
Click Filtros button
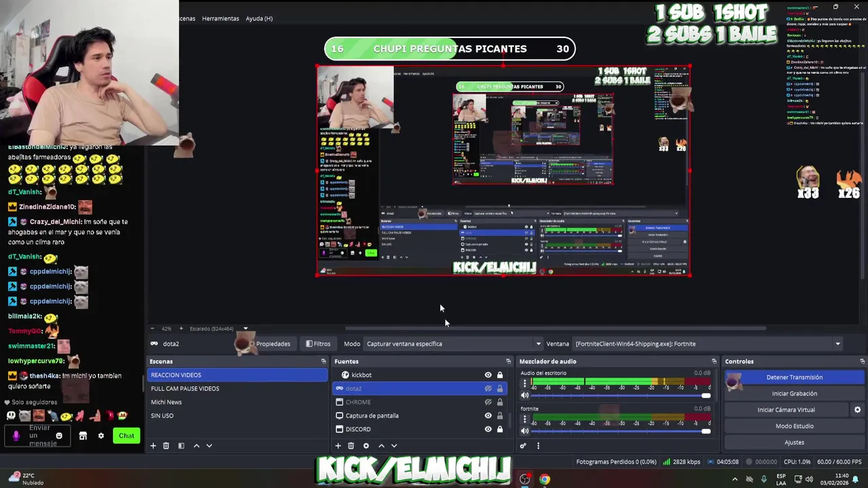click(318, 344)
